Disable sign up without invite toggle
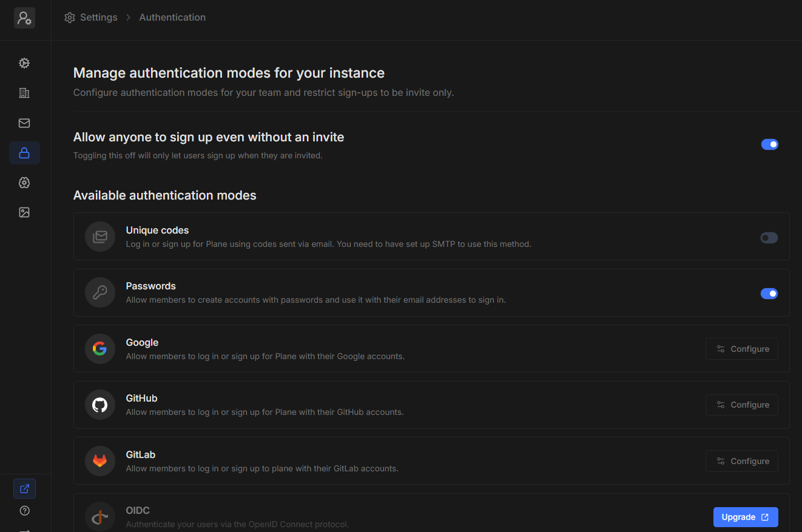 click(769, 144)
